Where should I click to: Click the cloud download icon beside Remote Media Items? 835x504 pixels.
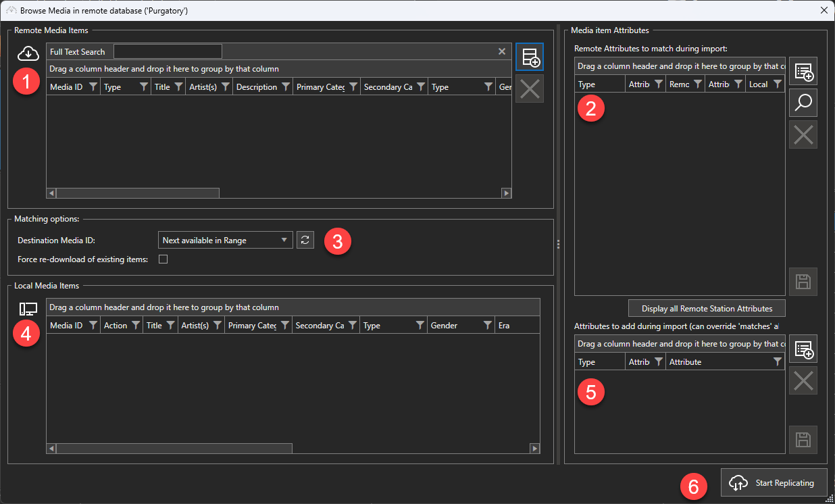(x=28, y=53)
